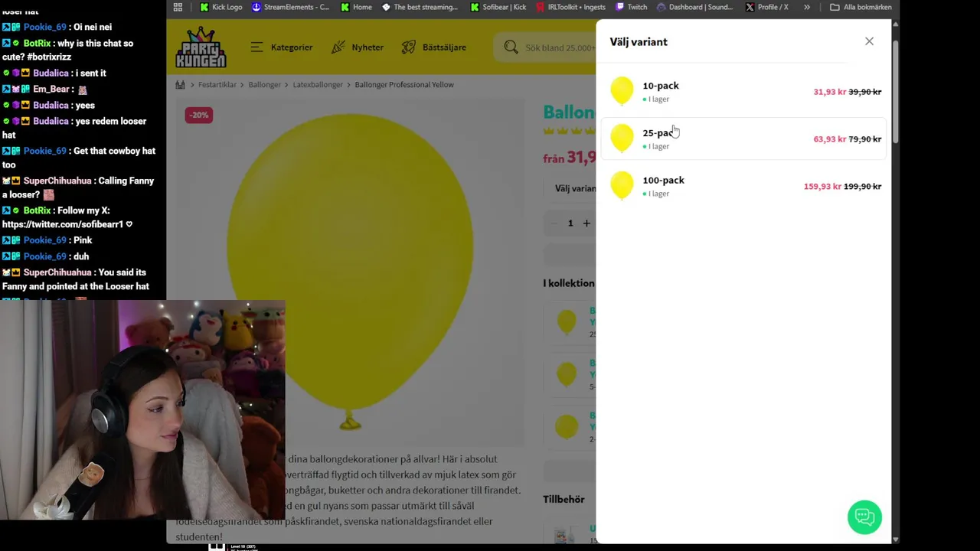Viewport: 980px width, 551px height.
Task: Click the Partykungen logo
Action: (201, 47)
